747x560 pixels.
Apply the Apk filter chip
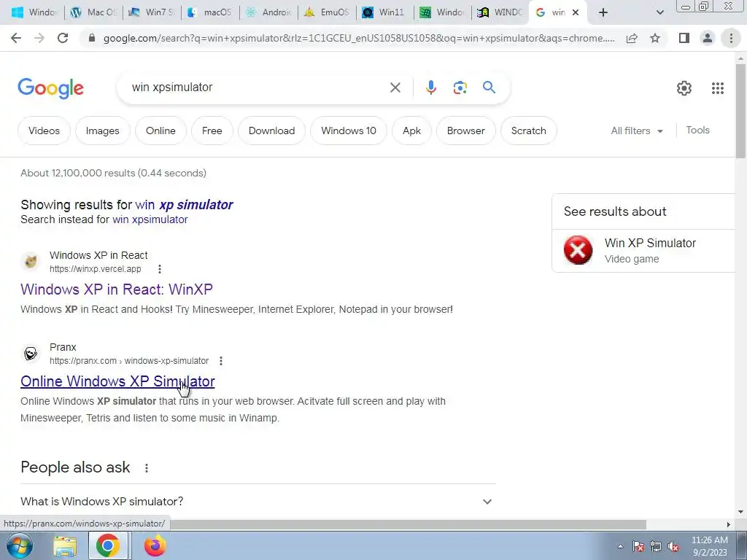coord(411,131)
